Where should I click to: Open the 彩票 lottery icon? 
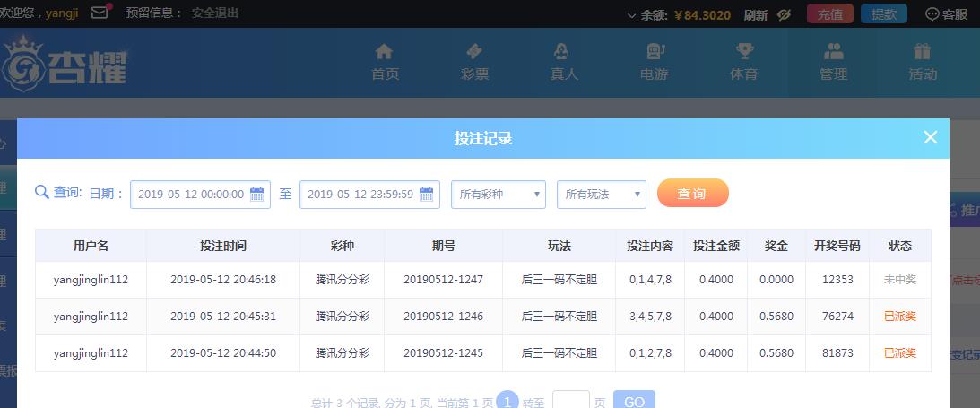pyautogui.click(x=474, y=52)
